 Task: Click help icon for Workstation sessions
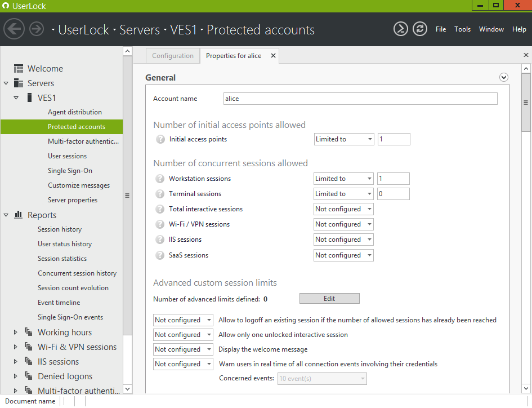tap(160, 179)
